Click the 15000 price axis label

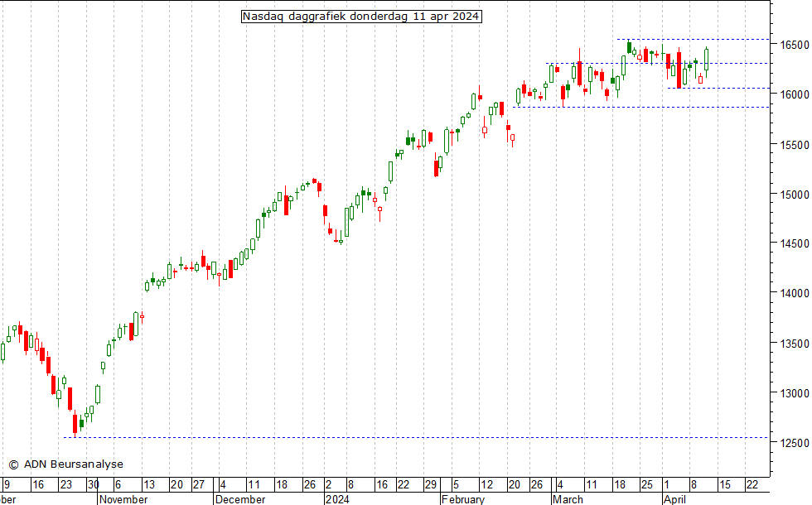795,195
